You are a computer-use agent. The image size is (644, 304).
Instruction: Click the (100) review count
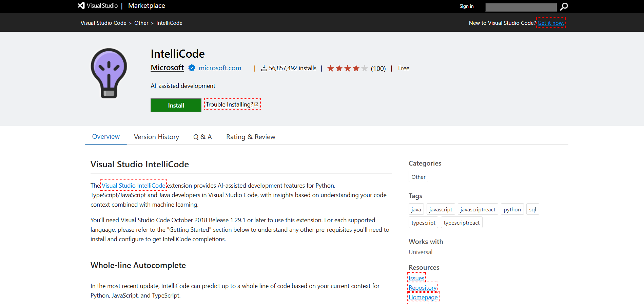point(378,69)
